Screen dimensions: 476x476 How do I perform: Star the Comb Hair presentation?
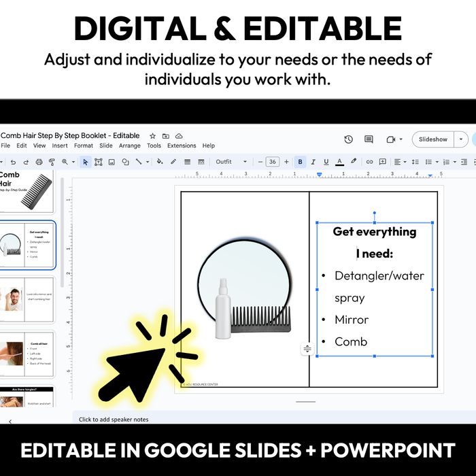153,136
